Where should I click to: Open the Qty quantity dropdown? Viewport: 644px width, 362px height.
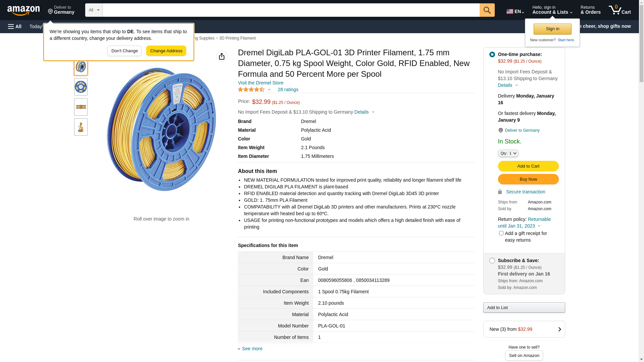click(508, 153)
